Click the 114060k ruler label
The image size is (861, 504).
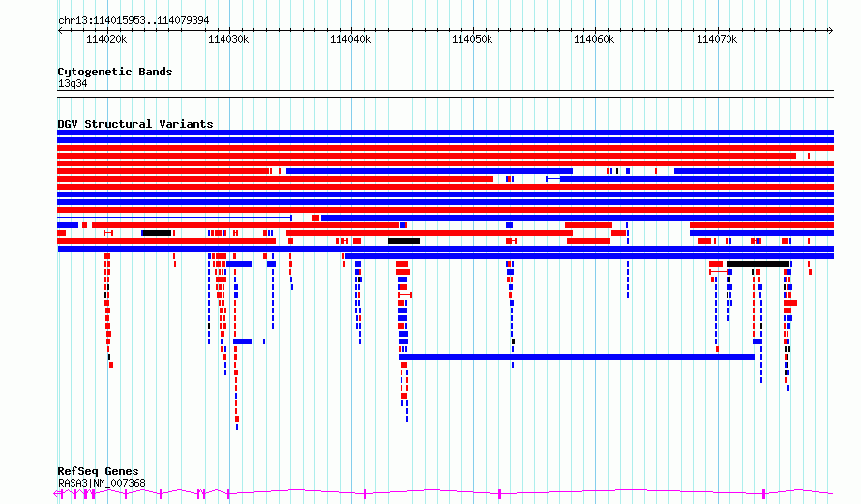pos(594,40)
